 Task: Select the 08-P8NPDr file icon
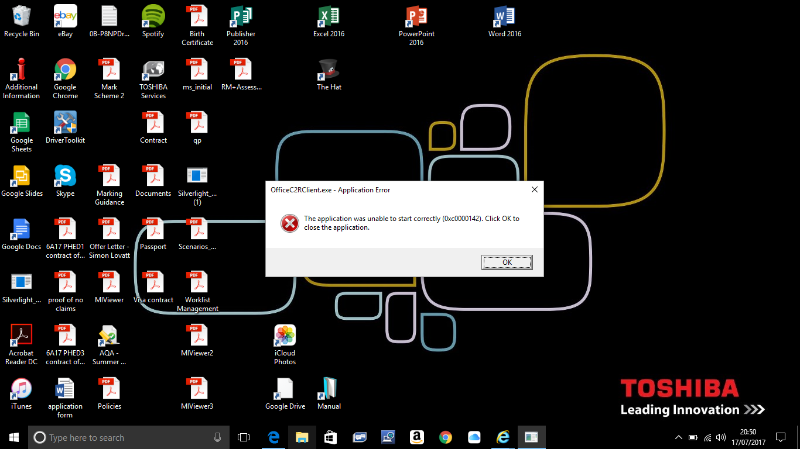tap(109, 20)
